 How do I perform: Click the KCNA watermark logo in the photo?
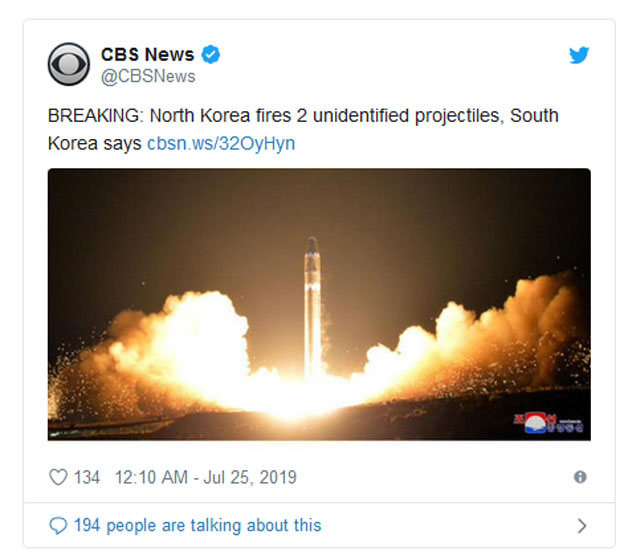(x=548, y=423)
